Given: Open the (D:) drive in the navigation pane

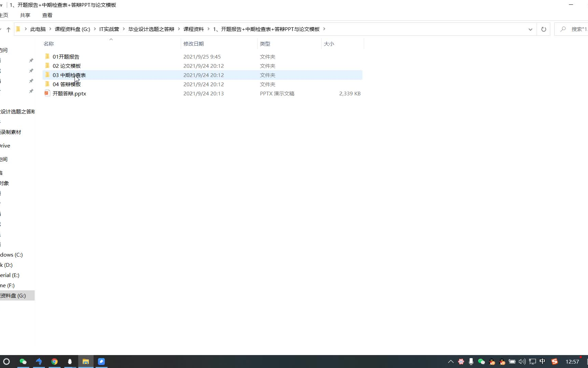Looking at the screenshot, I should [x=7, y=265].
